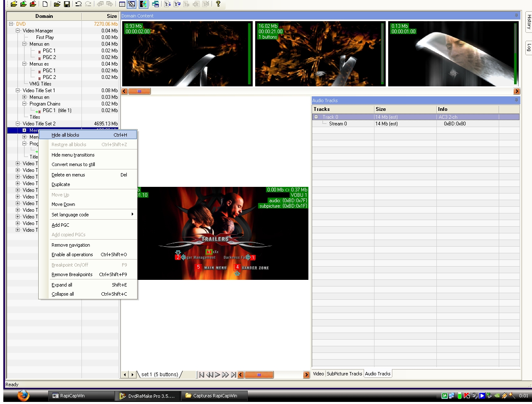
Task: Click the grayed navigate-forward arrow icon
Action: (109, 4)
